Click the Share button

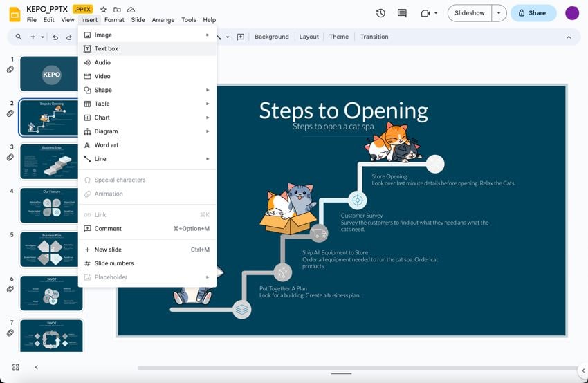533,13
